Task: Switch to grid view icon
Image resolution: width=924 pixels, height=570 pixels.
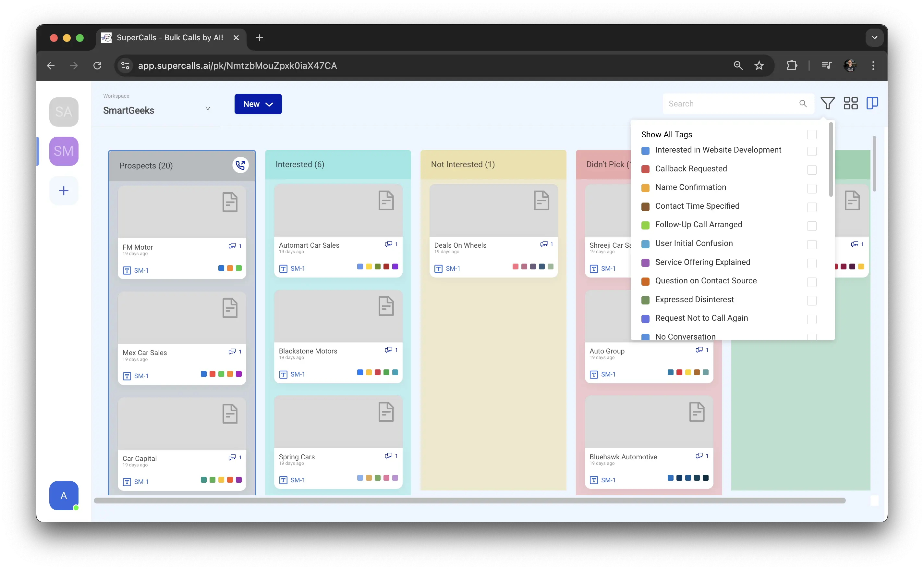Action: (850, 103)
